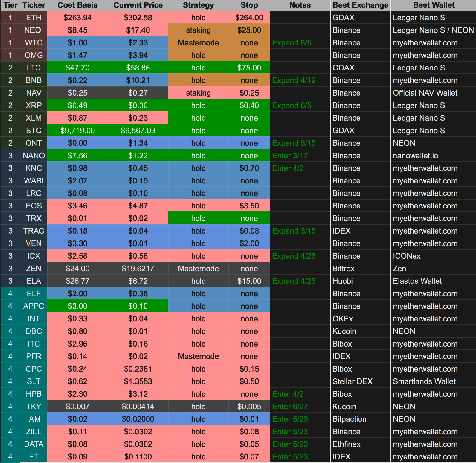Select the XLM ticker cell
476x463 pixels.
point(34,118)
